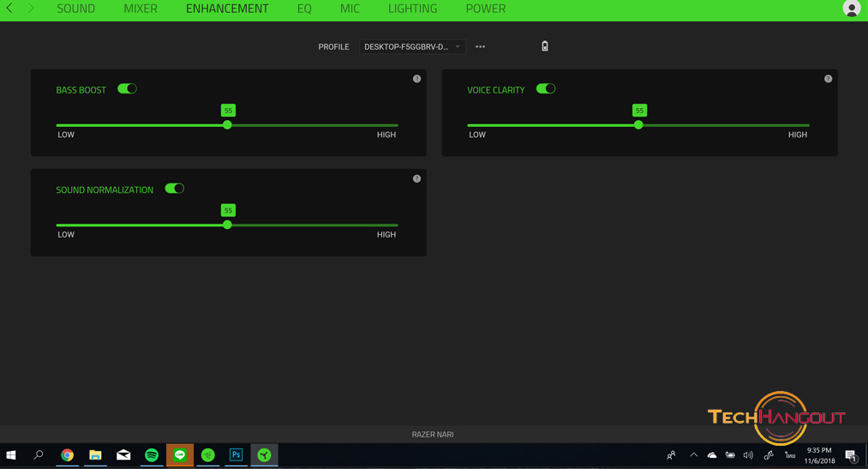Screen dimensions: 868x469
Task: Open taskbar search magnifier
Action: tap(39, 455)
